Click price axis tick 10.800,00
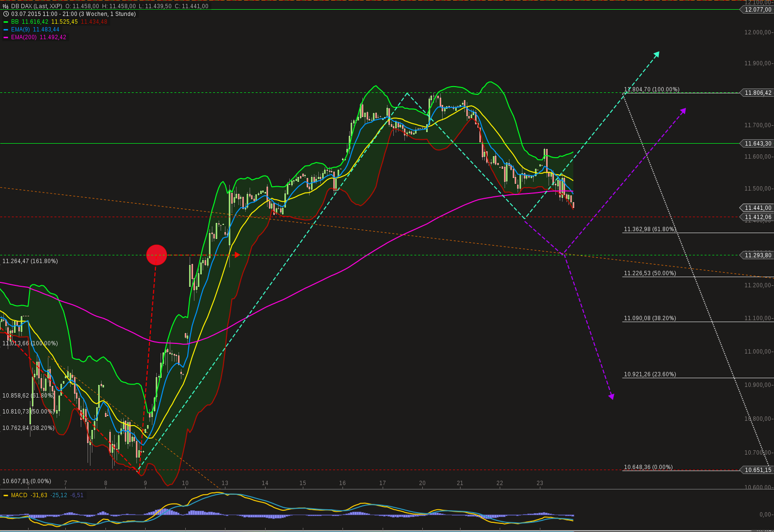 [x=758, y=419]
